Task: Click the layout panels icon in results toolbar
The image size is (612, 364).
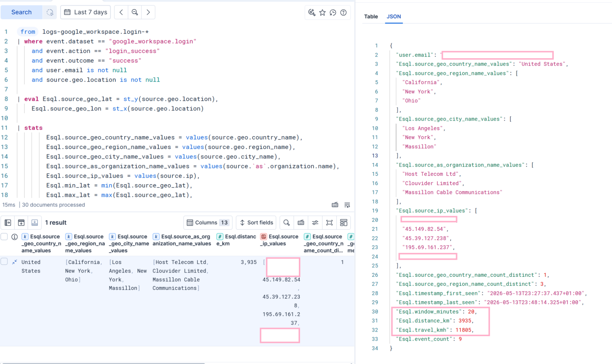Action: pyautogui.click(x=344, y=222)
